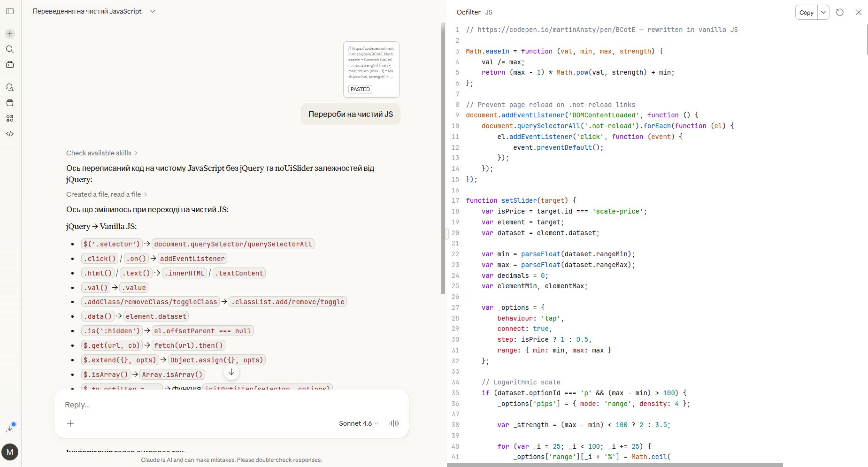Expand 'Created a file, read a file'

107,194
